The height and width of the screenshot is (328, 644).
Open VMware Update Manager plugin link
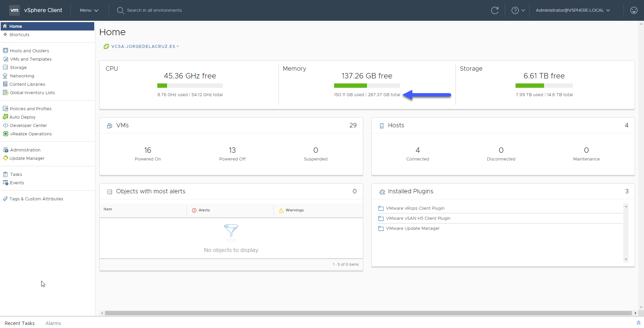coord(413,228)
